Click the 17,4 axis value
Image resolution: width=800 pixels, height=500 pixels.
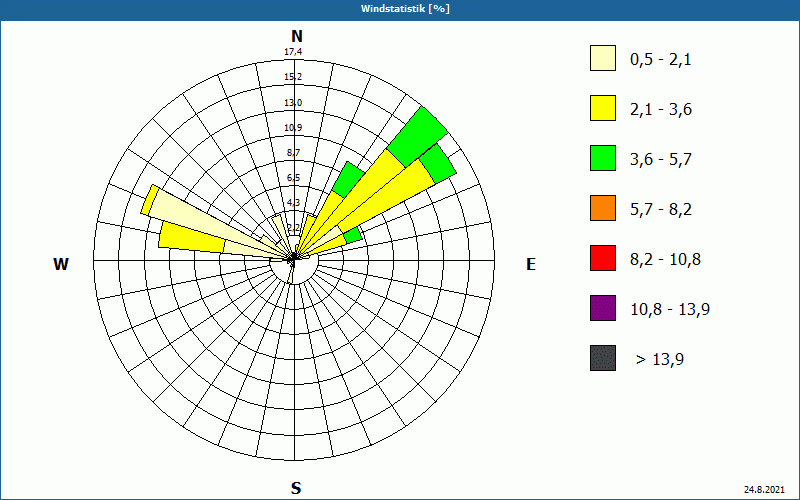tap(293, 52)
